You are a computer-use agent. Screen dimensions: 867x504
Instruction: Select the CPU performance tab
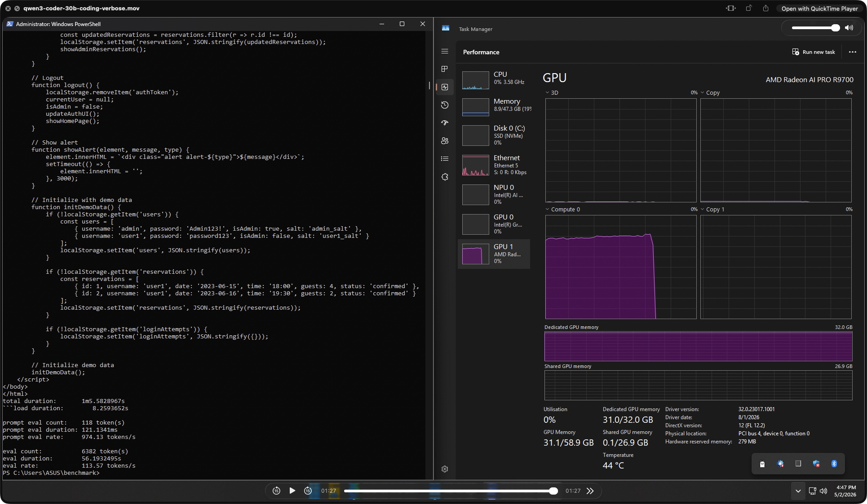(494, 80)
